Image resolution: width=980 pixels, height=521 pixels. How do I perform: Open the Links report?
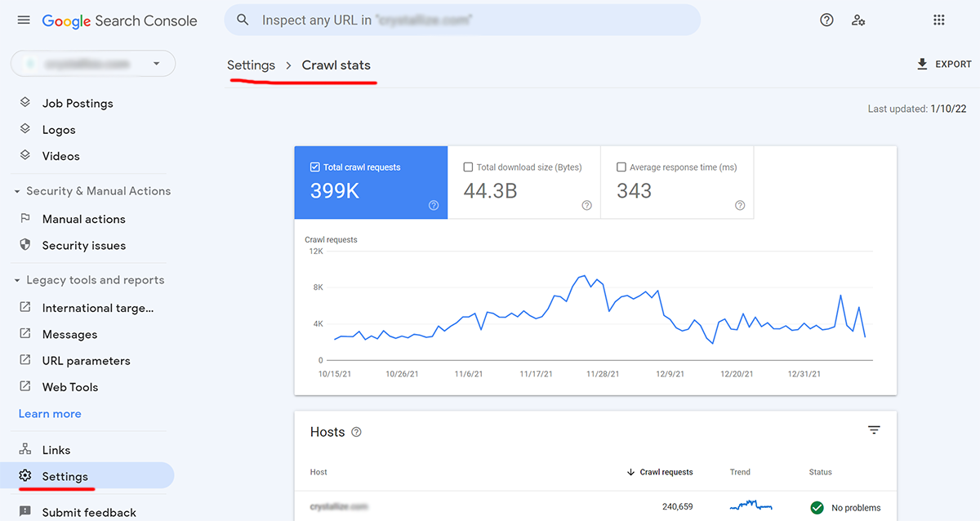click(x=56, y=449)
